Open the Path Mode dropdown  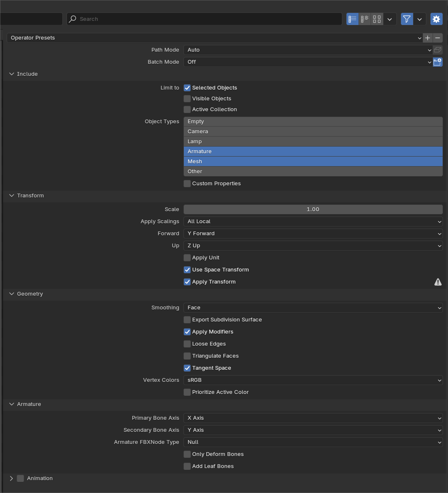click(308, 50)
